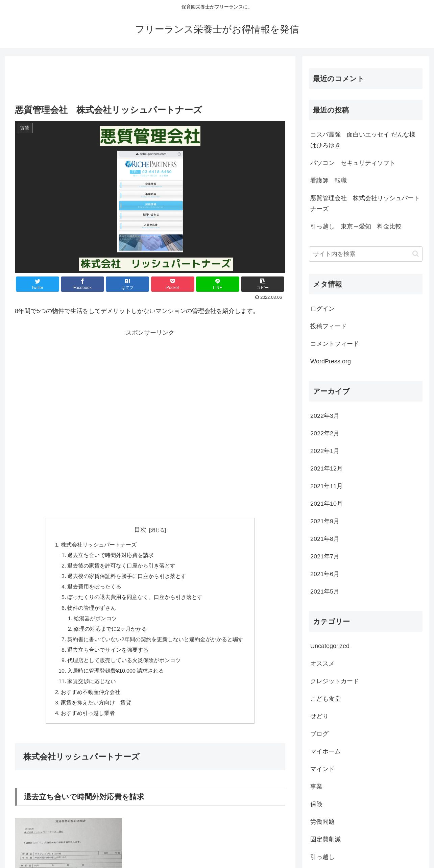Jump to 代理店として販売している火災保険がポンコツ
Viewport: 434px width, 868px height.
click(124, 660)
